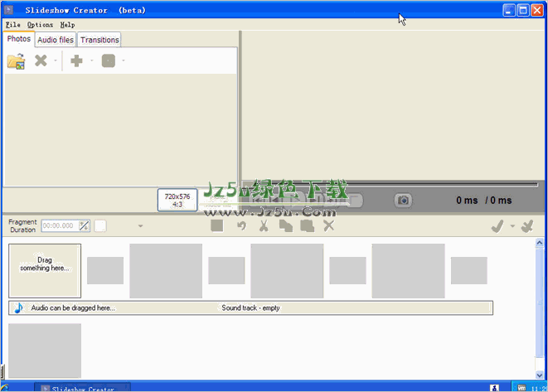Image resolution: width=548 pixels, height=392 pixels.
Task: Switch to the Audio files tab
Action: point(56,40)
